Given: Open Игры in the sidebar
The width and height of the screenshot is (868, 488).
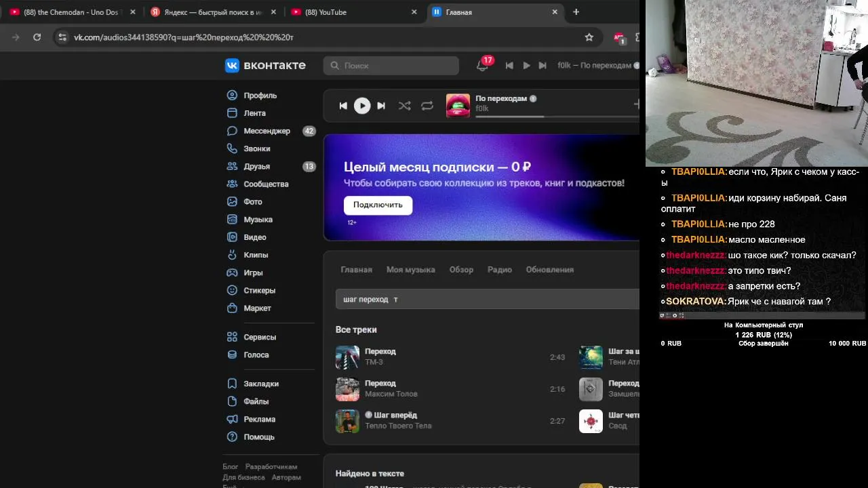Looking at the screenshot, I should point(245,272).
